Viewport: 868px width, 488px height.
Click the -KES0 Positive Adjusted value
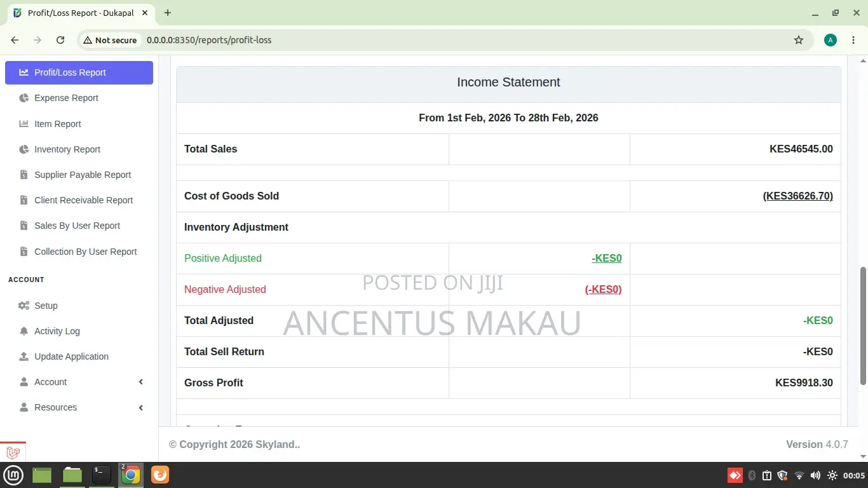(606, 258)
